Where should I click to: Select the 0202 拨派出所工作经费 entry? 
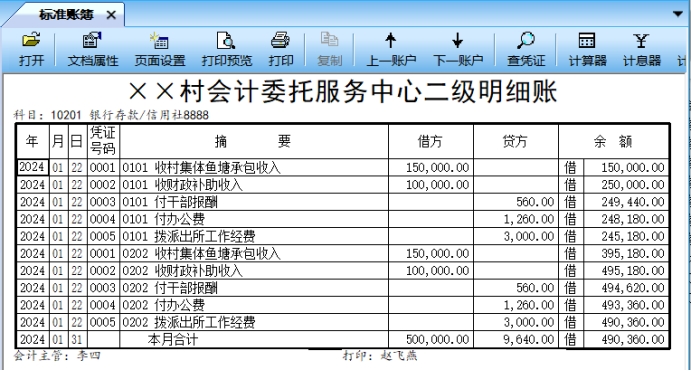click(x=343, y=322)
